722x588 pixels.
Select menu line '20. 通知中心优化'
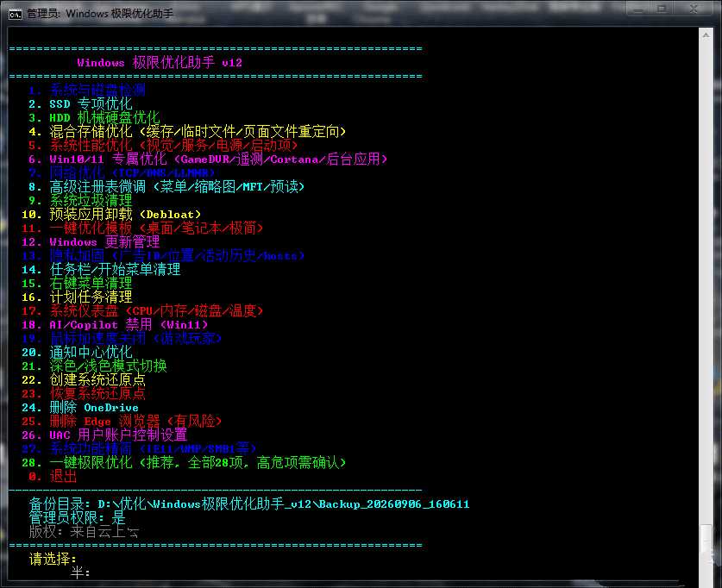point(77,353)
